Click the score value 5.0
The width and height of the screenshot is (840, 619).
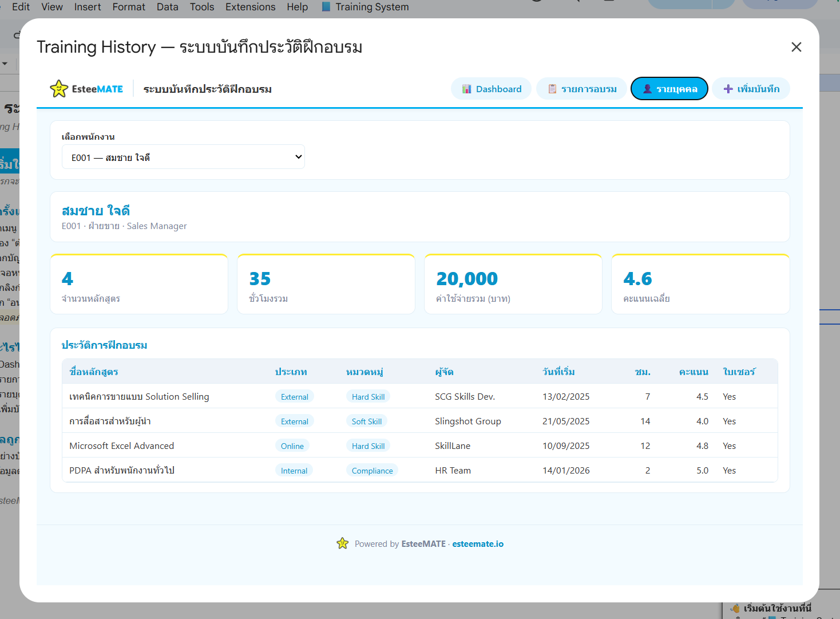click(702, 470)
